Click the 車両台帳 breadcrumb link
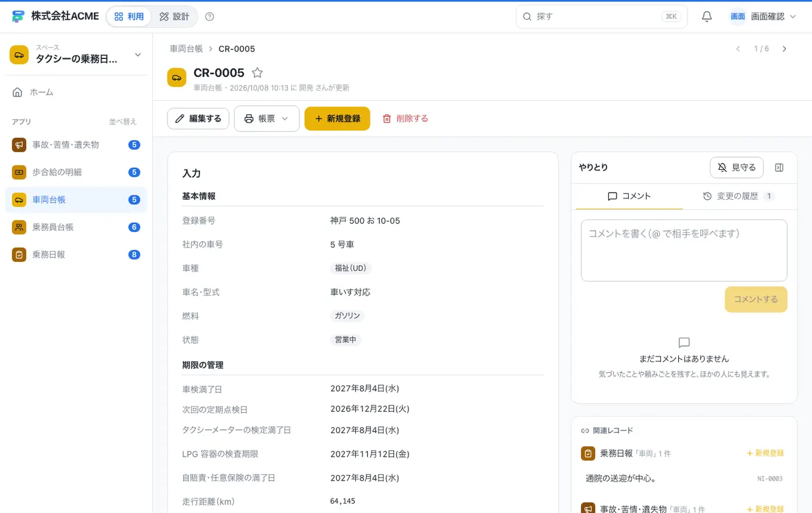812x513 pixels. [186, 49]
